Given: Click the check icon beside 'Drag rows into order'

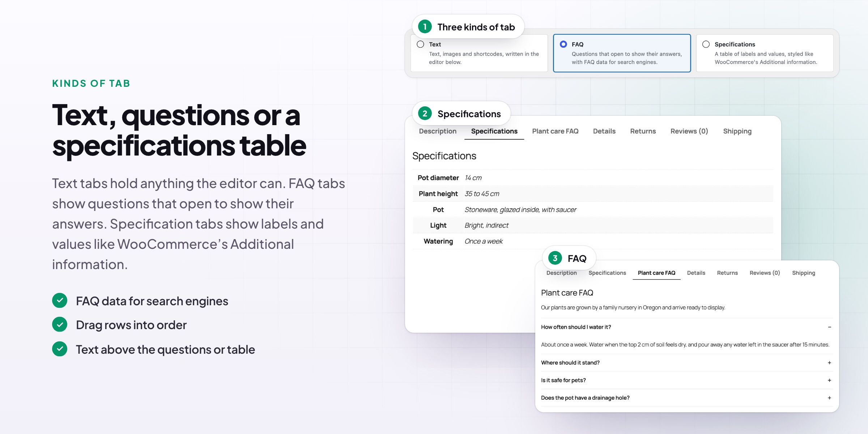Looking at the screenshot, I should click(x=60, y=324).
